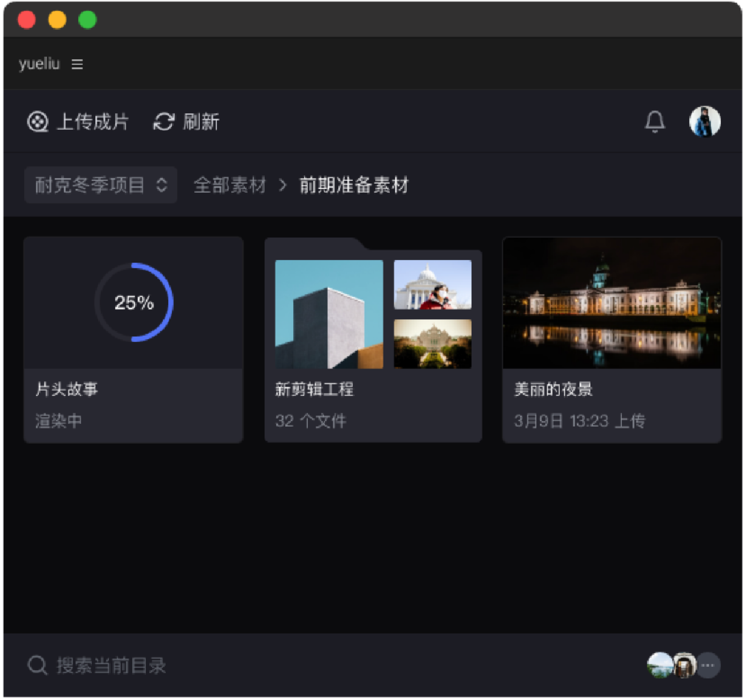The height and width of the screenshot is (700, 746).
Task: Select the 美丽的夜景 title
Action: (x=553, y=389)
